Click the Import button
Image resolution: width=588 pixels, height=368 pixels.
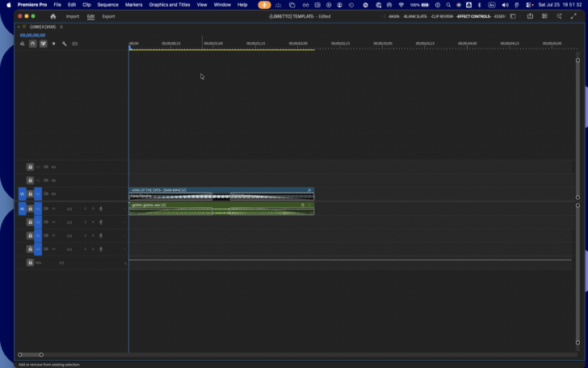73,16
